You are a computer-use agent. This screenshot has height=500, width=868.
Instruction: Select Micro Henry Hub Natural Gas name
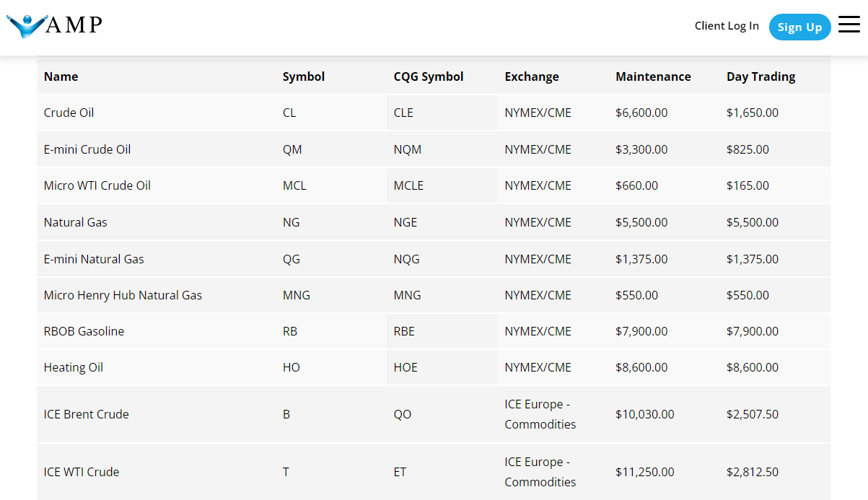point(123,295)
